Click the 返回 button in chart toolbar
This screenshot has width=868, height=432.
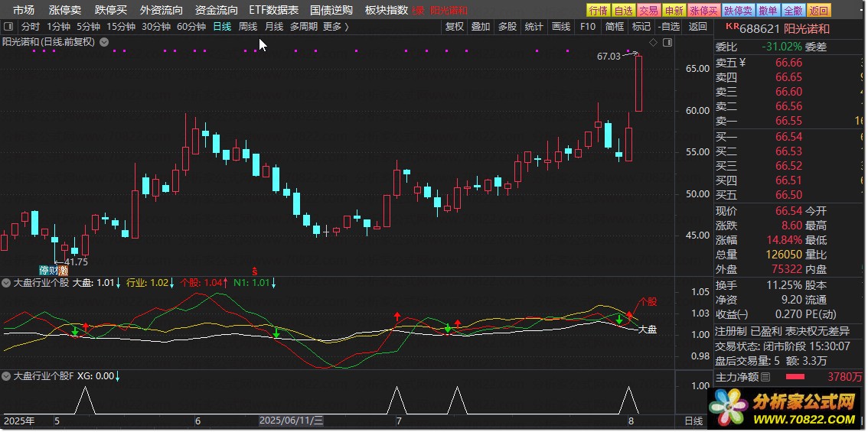pyautogui.click(x=697, y=27)
